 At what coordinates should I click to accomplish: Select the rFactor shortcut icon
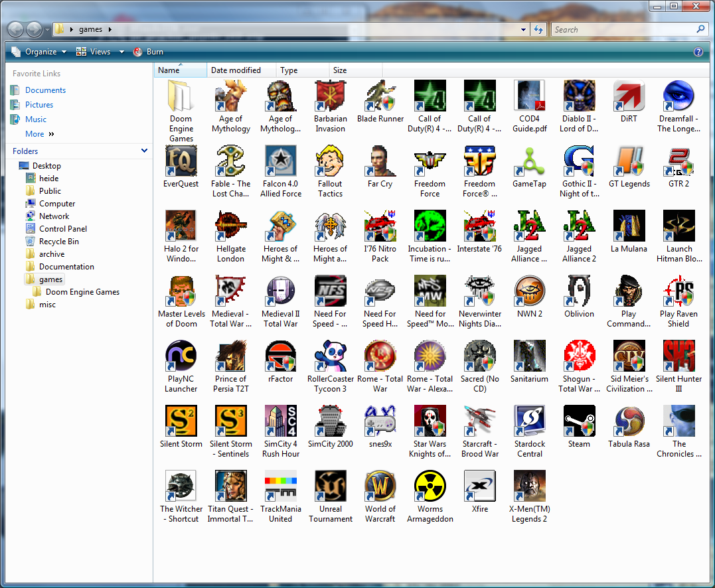280,356
